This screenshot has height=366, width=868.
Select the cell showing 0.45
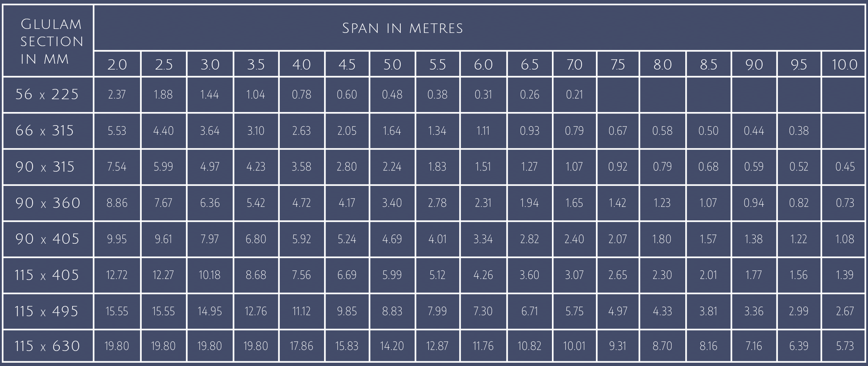[845, 167]
